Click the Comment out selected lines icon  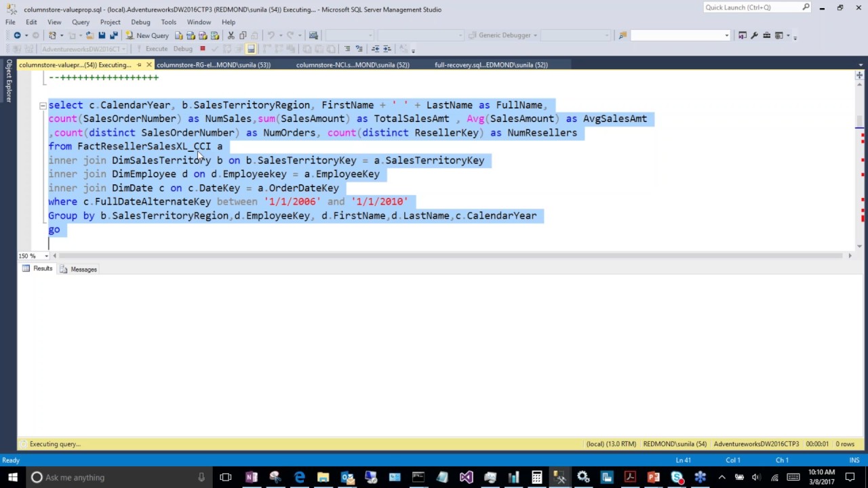point(347,49)
